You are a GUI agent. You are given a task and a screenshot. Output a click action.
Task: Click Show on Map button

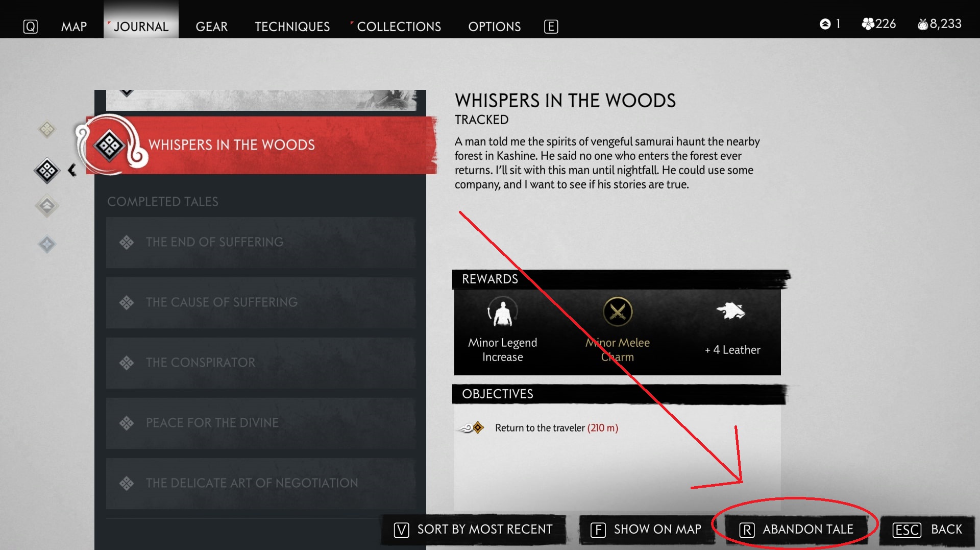[x=646, y=530]
